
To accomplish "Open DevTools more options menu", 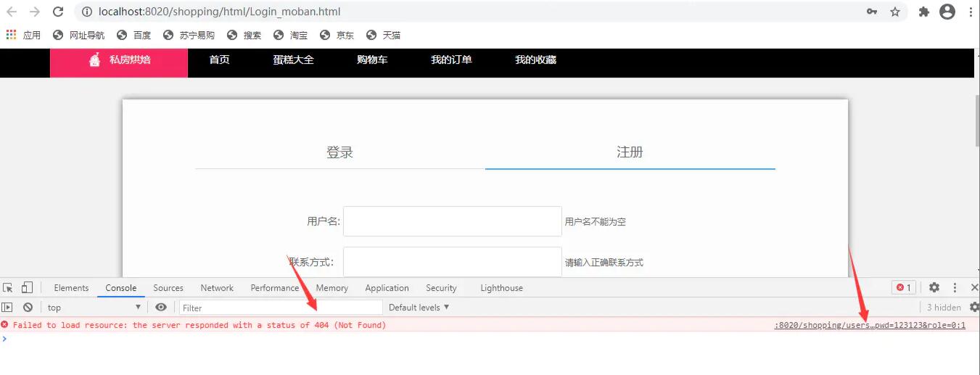I will 955,287.
